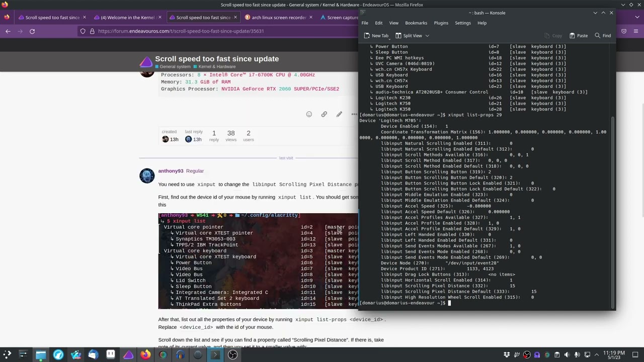The height and width of the screenshot is (362, 644).
Task: Open the Konsole Settings menu
Action: coord(463,23)
